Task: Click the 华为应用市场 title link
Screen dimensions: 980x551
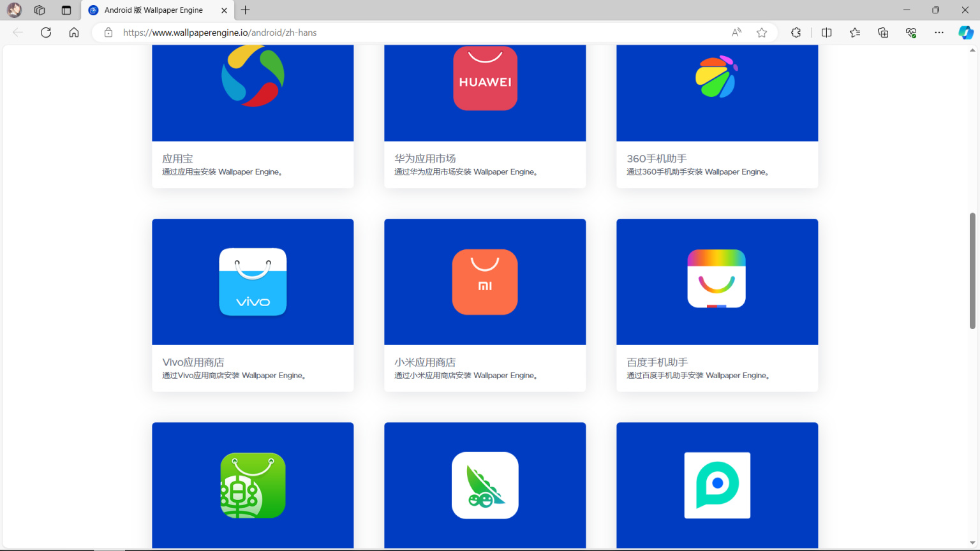Action: click(x=425, y=158)
